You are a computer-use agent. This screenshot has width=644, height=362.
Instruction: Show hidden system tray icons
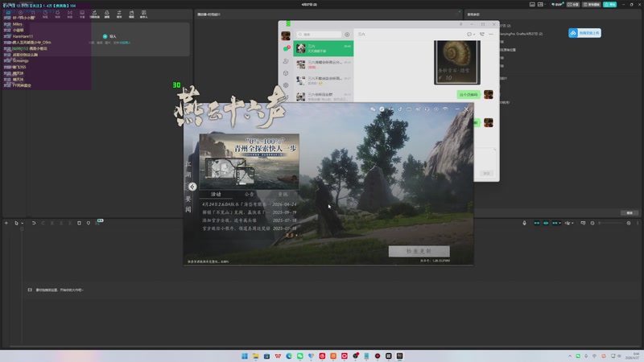570,356
